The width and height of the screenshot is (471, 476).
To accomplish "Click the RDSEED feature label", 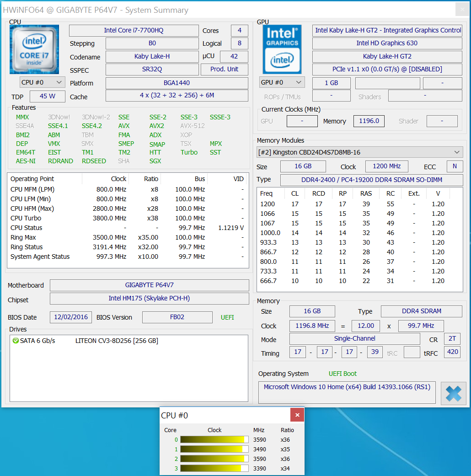I will [x=94, y=161].
